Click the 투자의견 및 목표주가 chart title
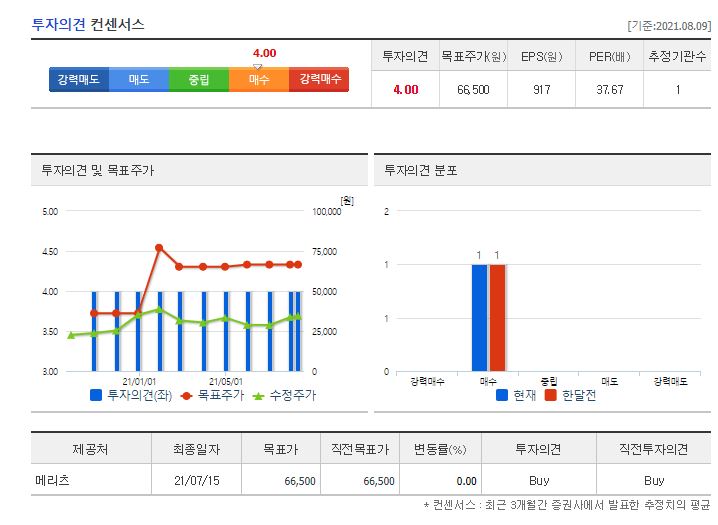718x525 pixels. [x=98, y=170]
